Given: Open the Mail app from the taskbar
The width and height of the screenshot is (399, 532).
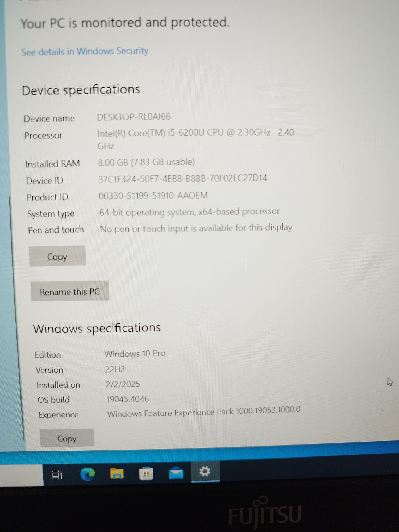Looking at the screenshot, I should click(x=176, y=473).
